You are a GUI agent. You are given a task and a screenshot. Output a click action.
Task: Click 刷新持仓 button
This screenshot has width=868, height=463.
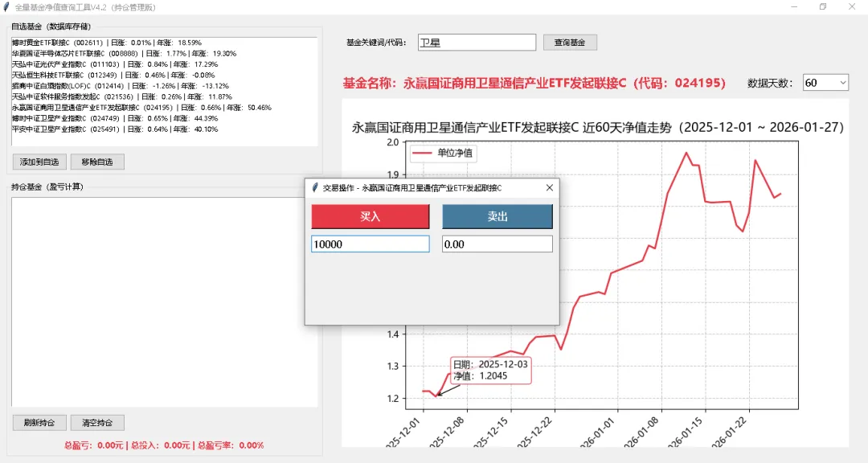coord(39,423)
